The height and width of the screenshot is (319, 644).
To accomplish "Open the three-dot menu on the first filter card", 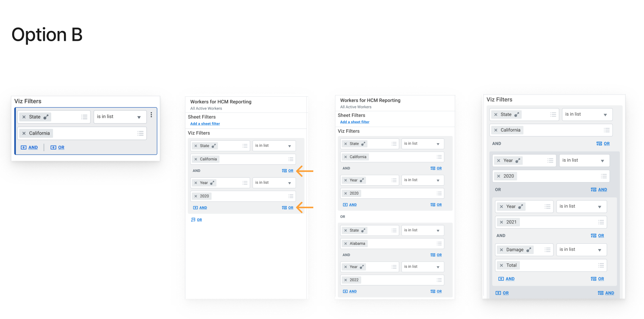I will pos(151,115).
